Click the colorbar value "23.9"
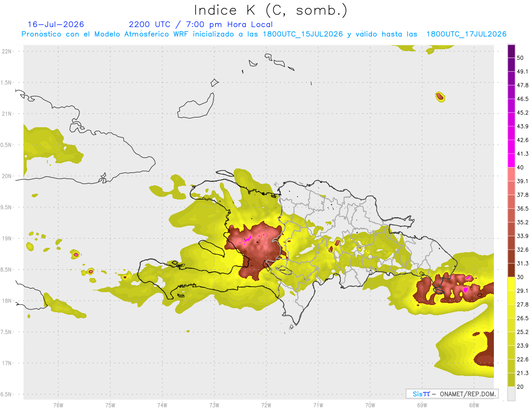The image size is (532, 411). [523, 346]
